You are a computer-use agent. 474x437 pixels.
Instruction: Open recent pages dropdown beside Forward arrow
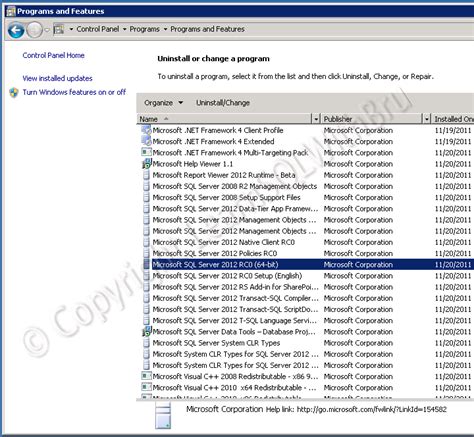[47, 30]
